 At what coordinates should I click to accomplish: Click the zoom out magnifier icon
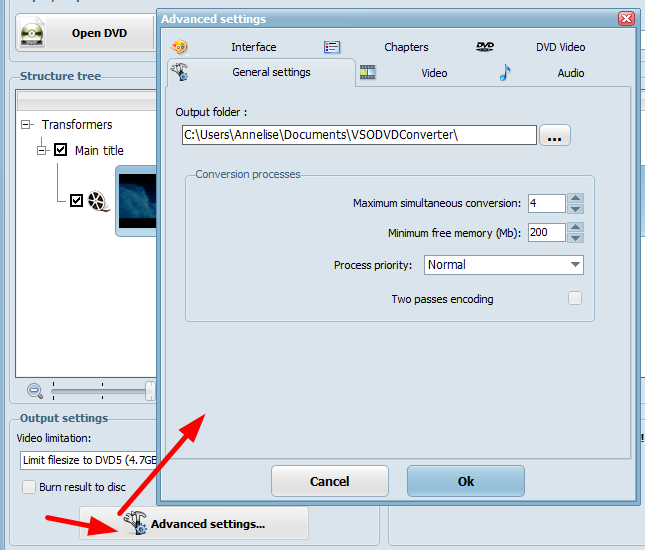[35, 391]
